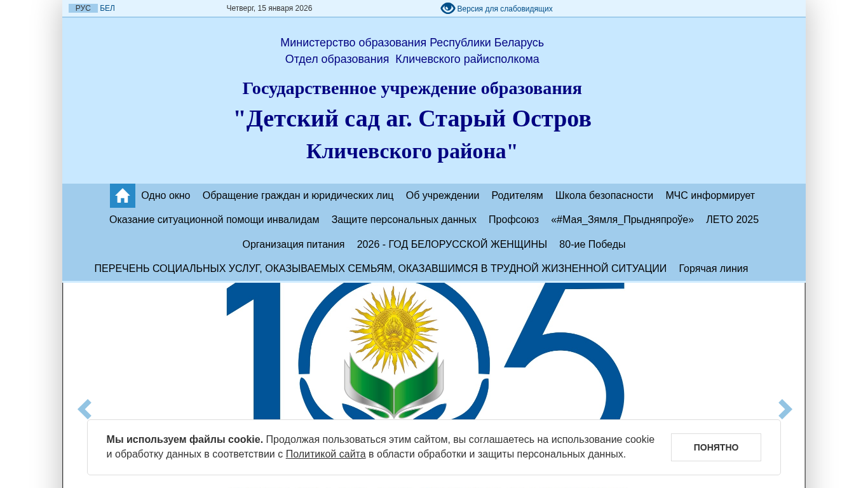Open the 80-ие Победы section
This screenshot has width=868, height=488.
(x=592, y=245)
